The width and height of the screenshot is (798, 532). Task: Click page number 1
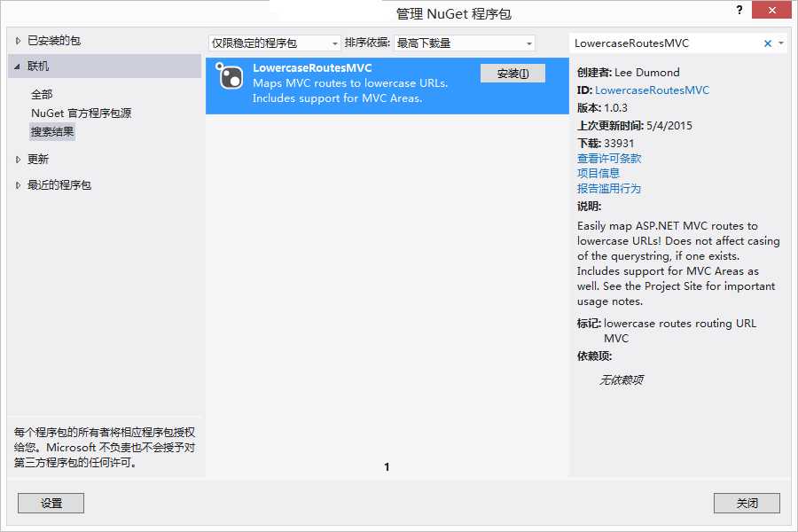coord(387,466)
